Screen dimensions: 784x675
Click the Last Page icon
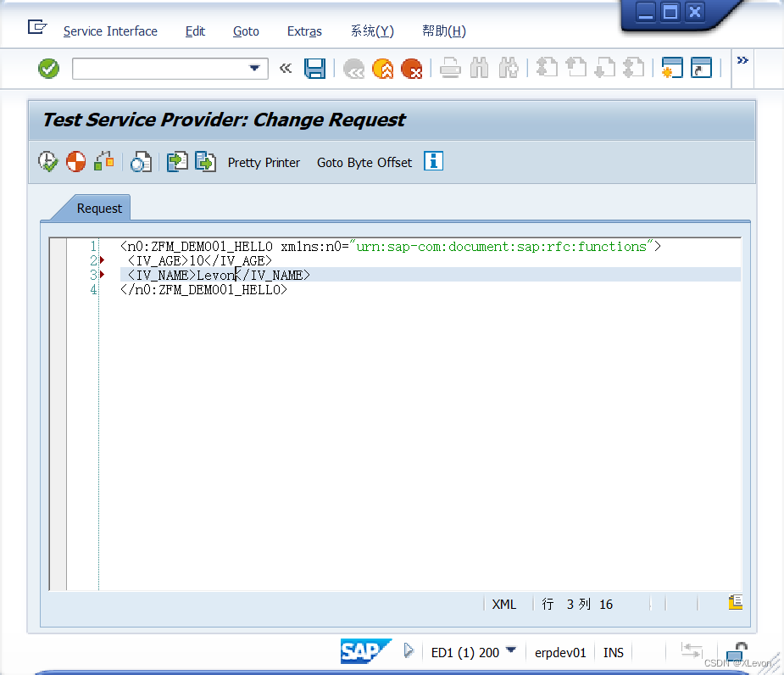click(x=634, y=68)
